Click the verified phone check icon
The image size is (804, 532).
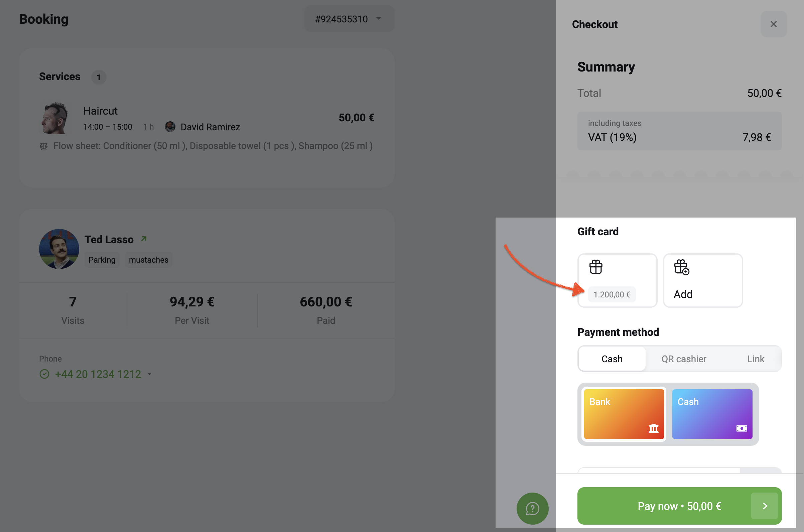[x=44, y=374]
